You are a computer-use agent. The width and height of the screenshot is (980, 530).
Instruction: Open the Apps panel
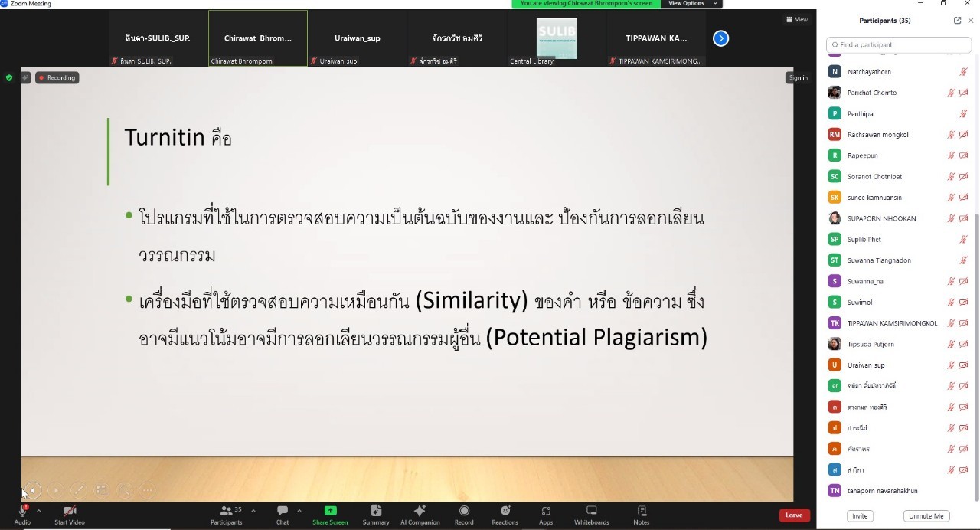546,515
